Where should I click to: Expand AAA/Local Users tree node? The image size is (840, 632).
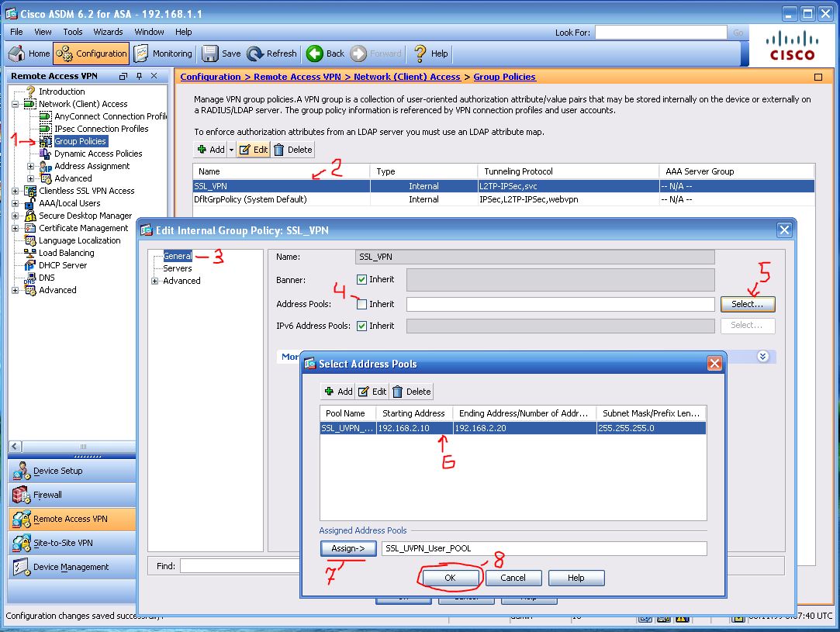(x=15, y=203)
